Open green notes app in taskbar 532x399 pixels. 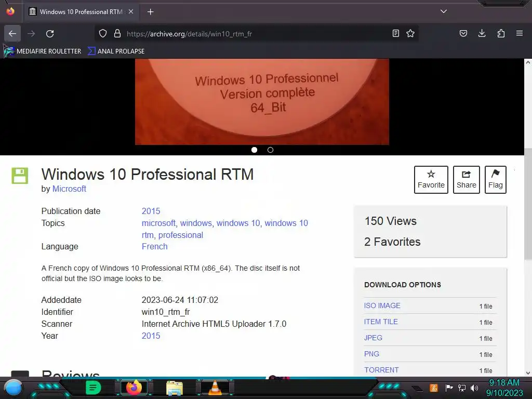93,388
